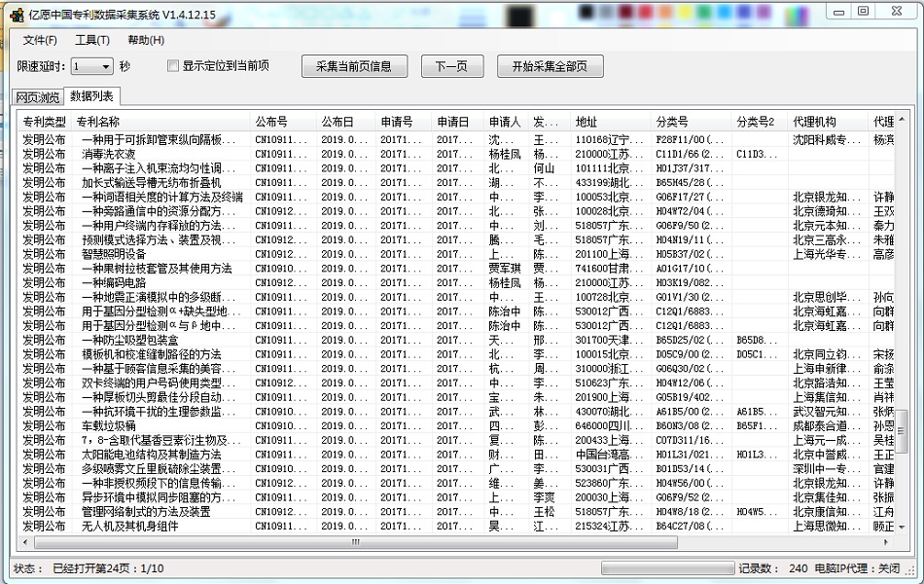Viewport: 924px width, 584px height.
Task: Click the 分类号 column header
Action: click(x=692, y=122)
